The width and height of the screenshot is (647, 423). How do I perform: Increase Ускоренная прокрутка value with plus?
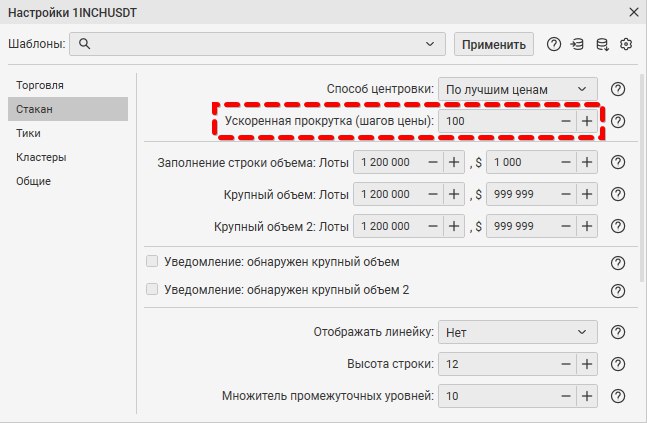[x=587, y=121]
